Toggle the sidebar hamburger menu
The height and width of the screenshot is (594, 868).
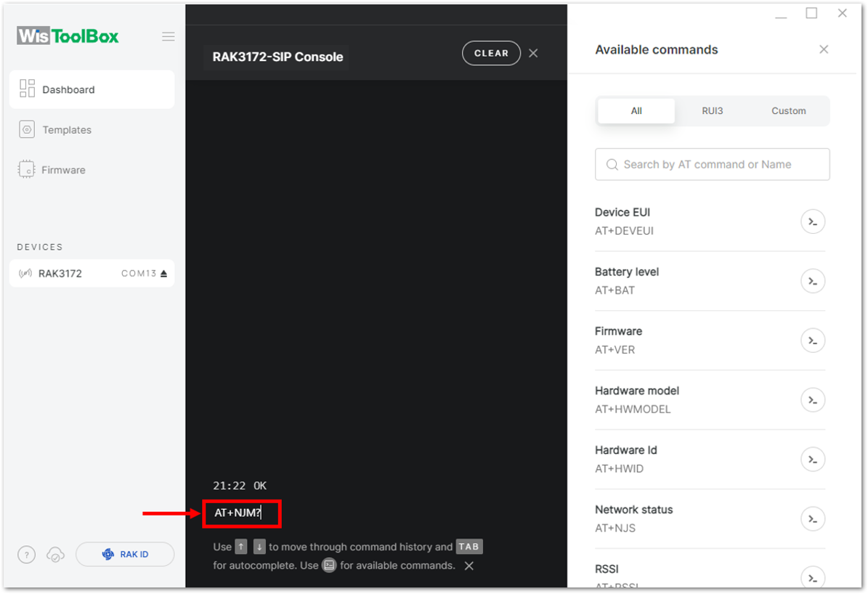[x=169, y=36]
